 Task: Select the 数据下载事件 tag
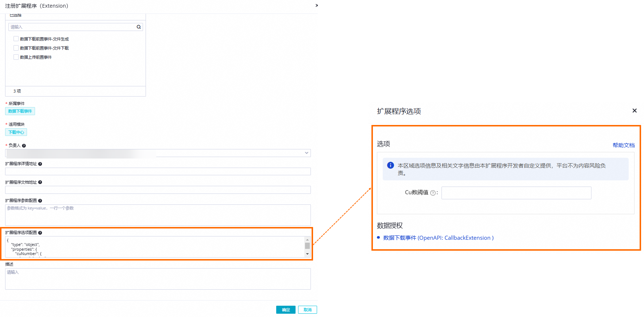click(20, 111)
